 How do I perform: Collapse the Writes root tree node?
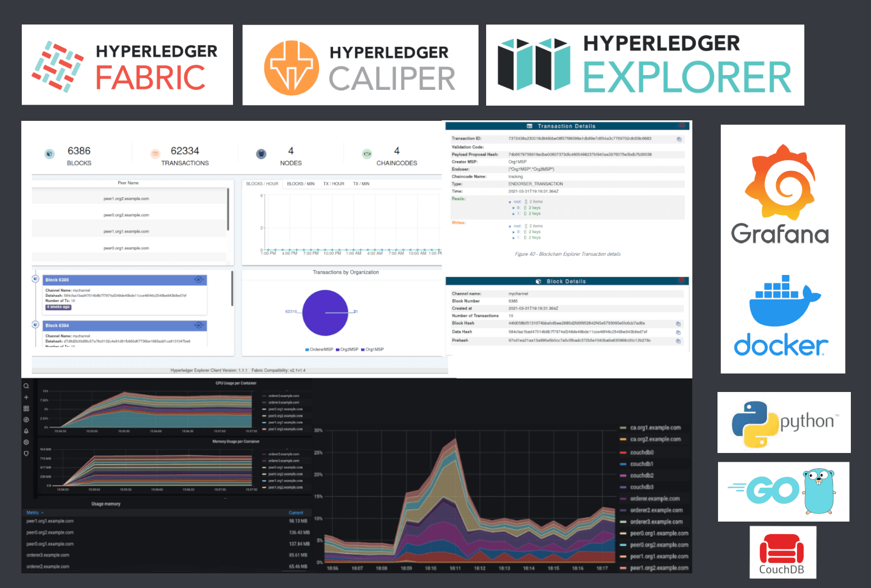510,226
